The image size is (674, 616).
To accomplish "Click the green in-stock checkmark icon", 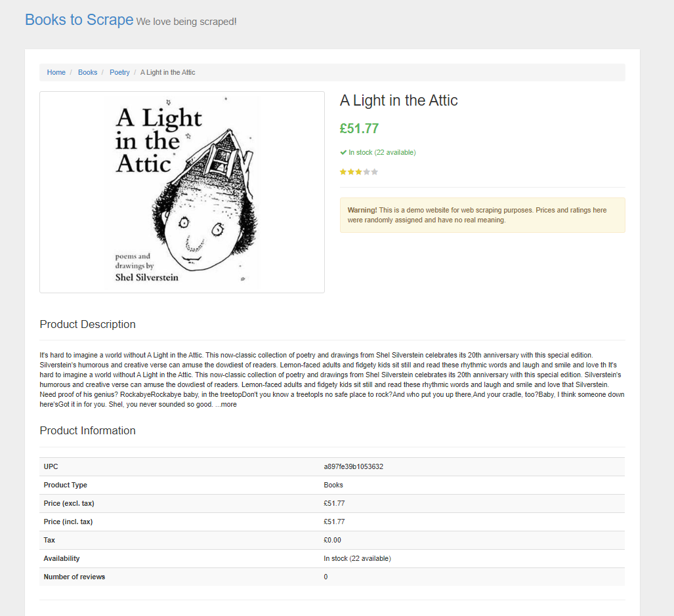I will (x=343, y=152).
